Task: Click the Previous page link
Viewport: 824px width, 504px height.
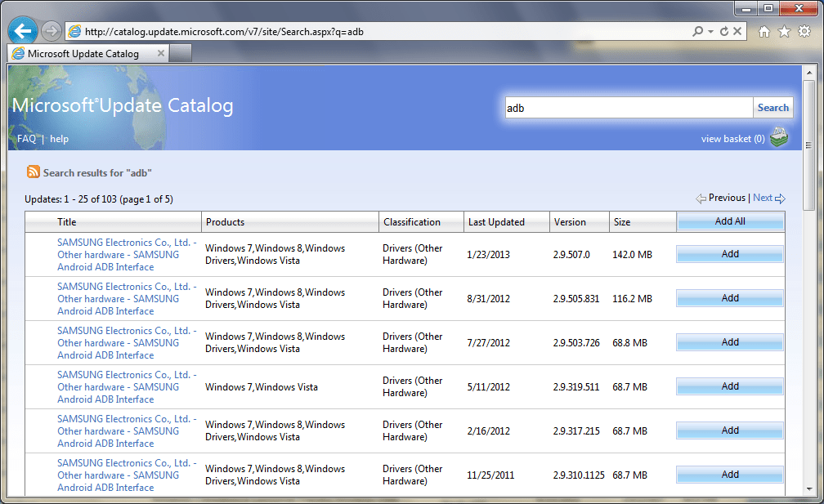Action: [x=727, y=198]
